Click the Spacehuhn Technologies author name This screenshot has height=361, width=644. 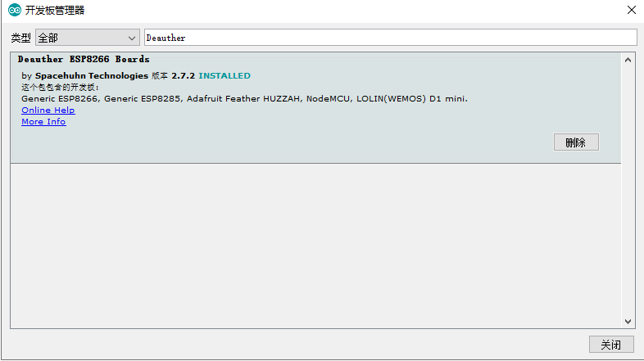tap(91, 76)
